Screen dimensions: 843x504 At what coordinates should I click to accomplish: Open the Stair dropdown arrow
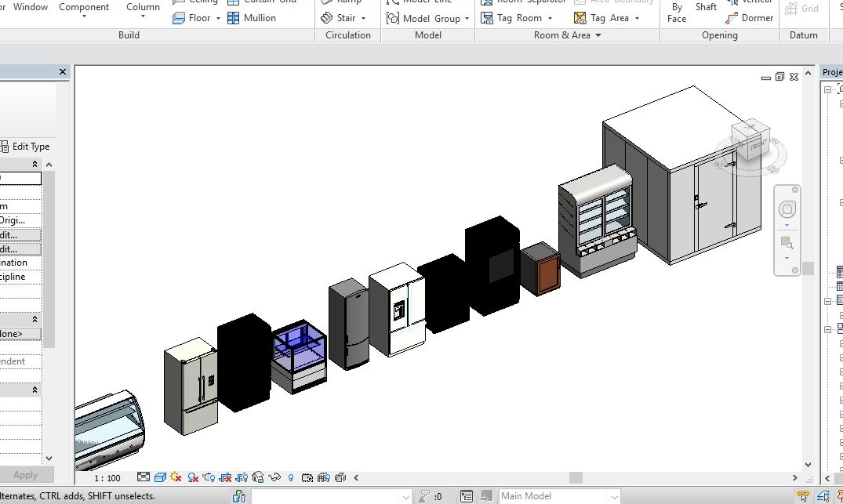tap(363, 18)
